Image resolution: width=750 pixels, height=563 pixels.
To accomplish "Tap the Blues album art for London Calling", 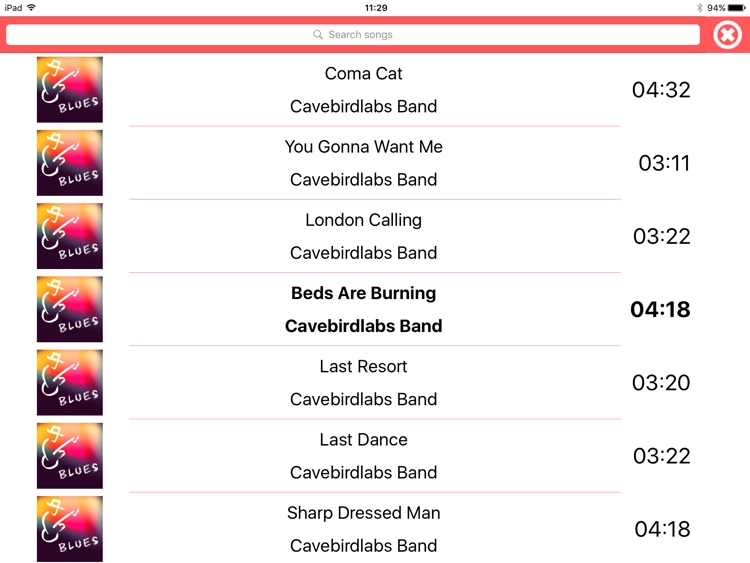I will coord(70,236).
